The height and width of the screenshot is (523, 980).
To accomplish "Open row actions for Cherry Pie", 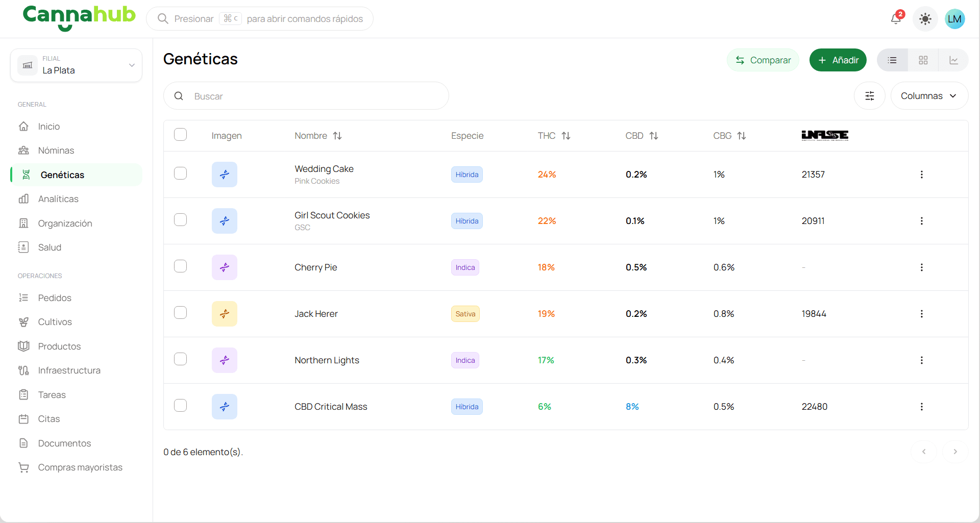I will point(922,267).
